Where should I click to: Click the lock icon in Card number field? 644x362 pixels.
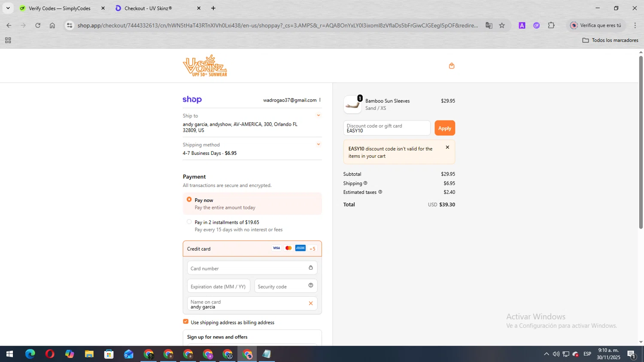point(311,268)
